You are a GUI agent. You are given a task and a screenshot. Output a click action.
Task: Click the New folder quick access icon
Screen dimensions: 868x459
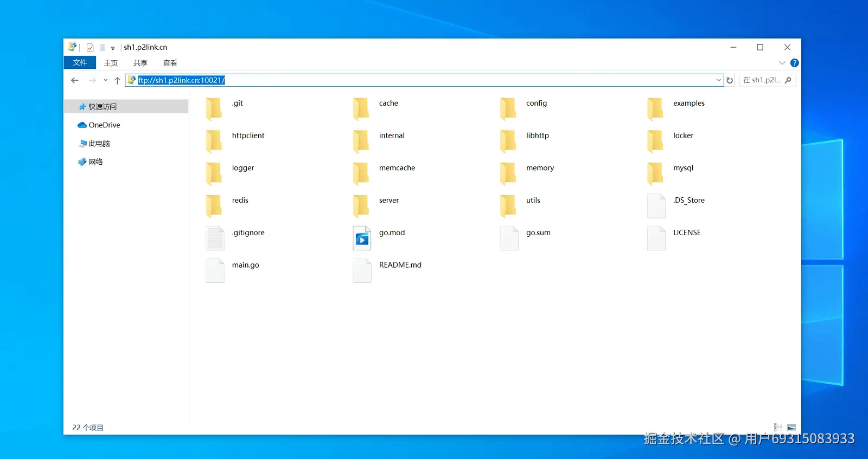pos(102,48)
